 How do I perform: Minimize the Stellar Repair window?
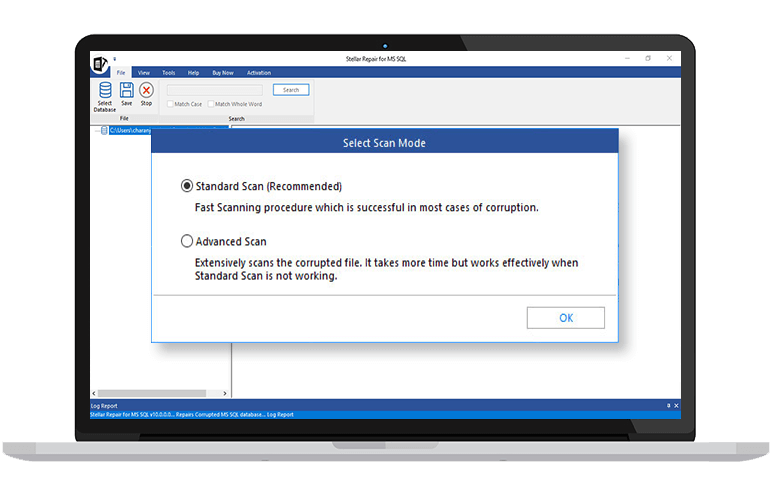click(x=627, y=58)
